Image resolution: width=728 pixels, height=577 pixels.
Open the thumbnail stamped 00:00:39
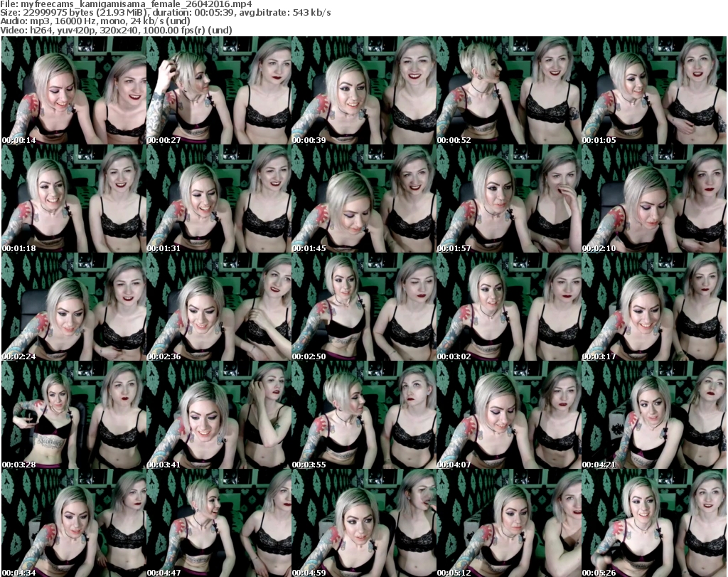[363, 90]
